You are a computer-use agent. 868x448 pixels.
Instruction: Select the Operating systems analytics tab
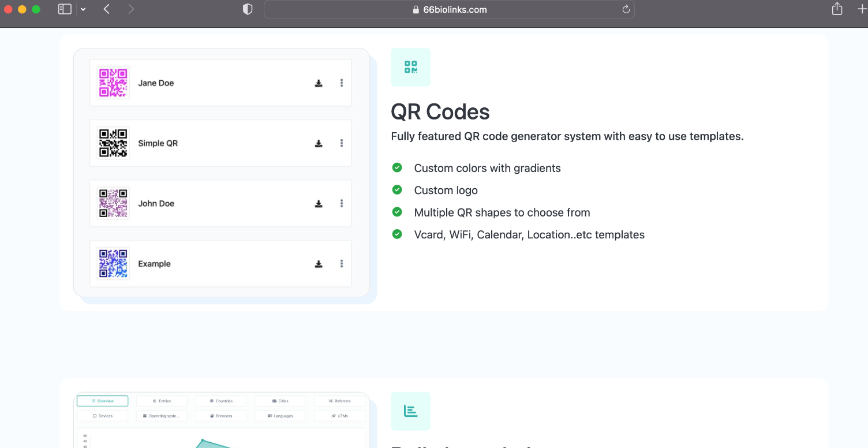click(x=162, y=416)
